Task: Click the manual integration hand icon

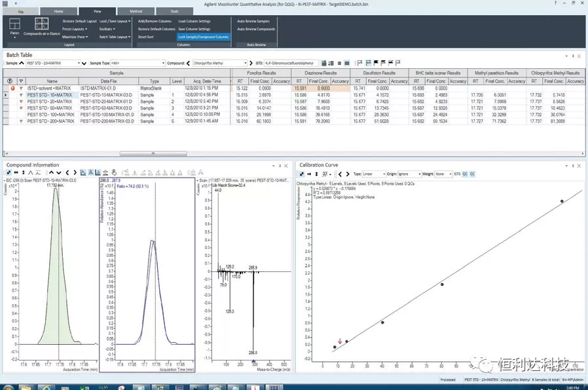Action: pyautogui.click(x=114, y=173)
